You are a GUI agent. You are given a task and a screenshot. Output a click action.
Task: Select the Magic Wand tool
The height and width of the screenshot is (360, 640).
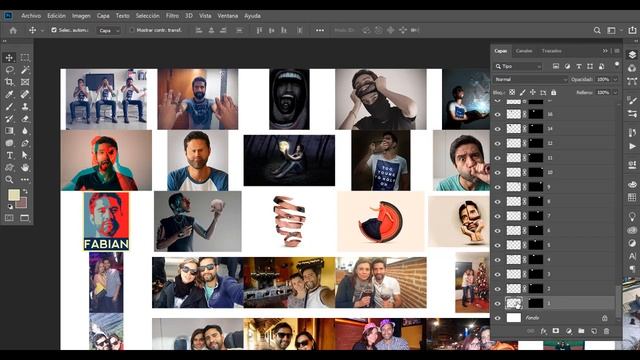tap(25, 70)
